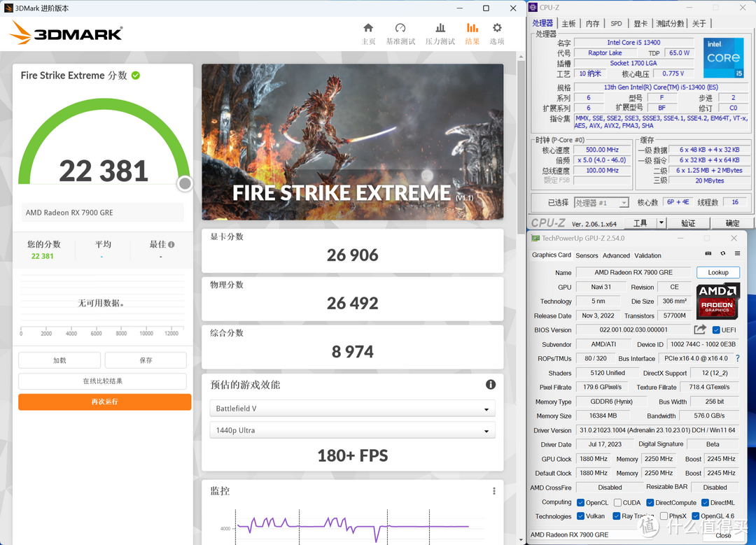Open the CPU-Z processor selection dropdown
This screenshot has height=545, width=756.
click(602, 203)
